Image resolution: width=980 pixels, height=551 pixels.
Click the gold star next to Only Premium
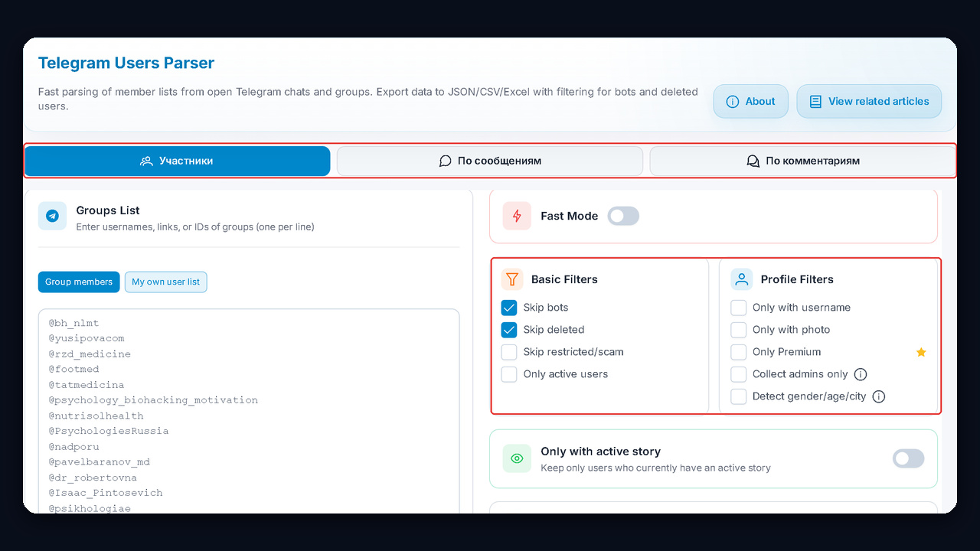pyautogui.click(x=921, y=352)
